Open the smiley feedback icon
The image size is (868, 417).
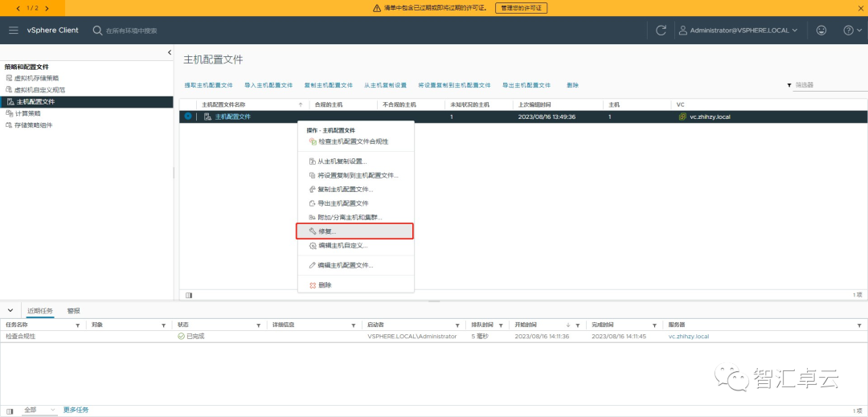821,31
